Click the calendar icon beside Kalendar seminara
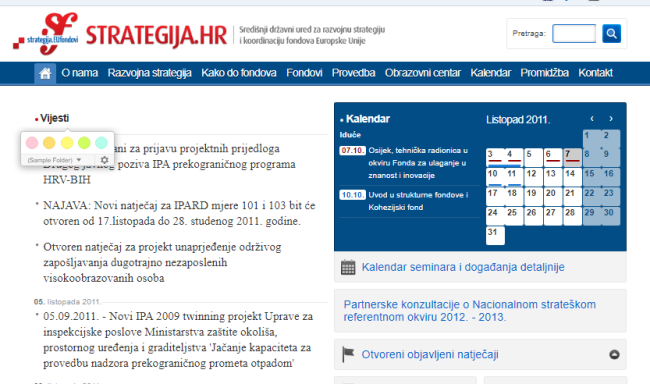This screenshot has width=650, height=384. [348, 267]
